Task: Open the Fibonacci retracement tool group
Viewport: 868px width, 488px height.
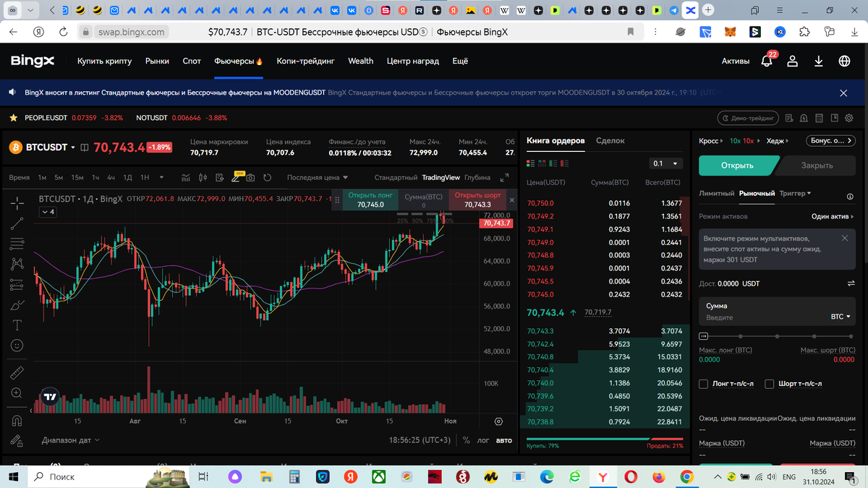Action: coord(17,244)
